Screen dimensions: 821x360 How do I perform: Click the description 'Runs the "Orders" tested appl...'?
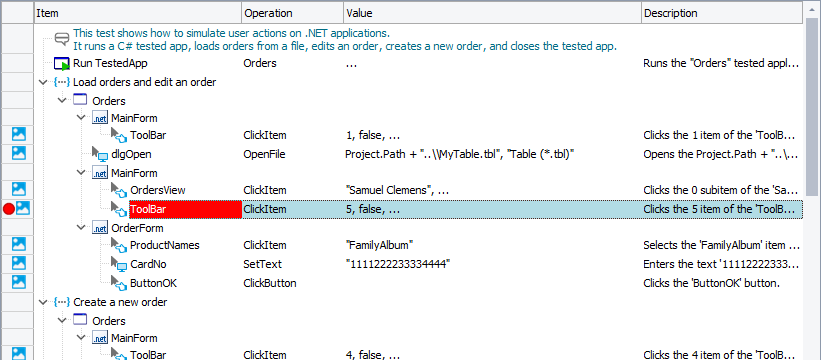click(x=721, y=64)
